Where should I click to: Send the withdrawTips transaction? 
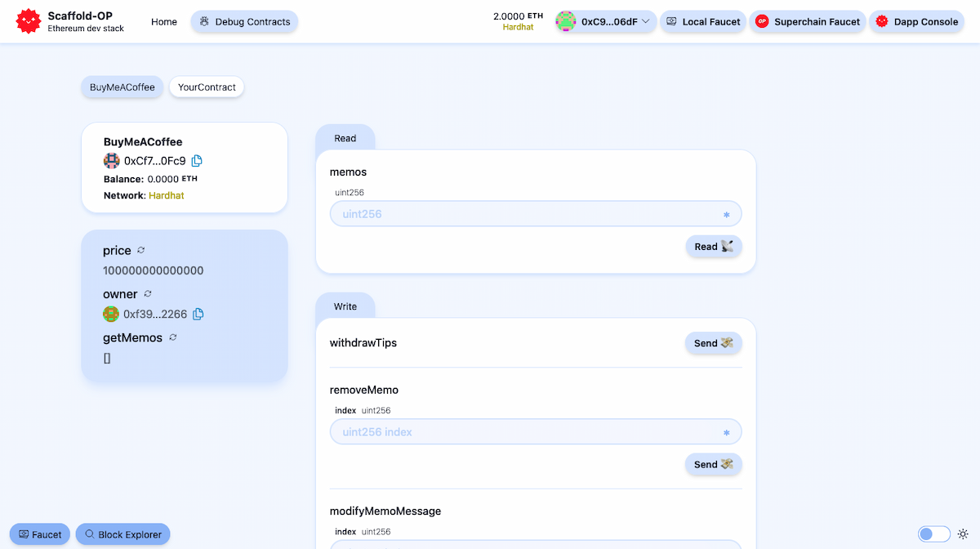point(712,343)
